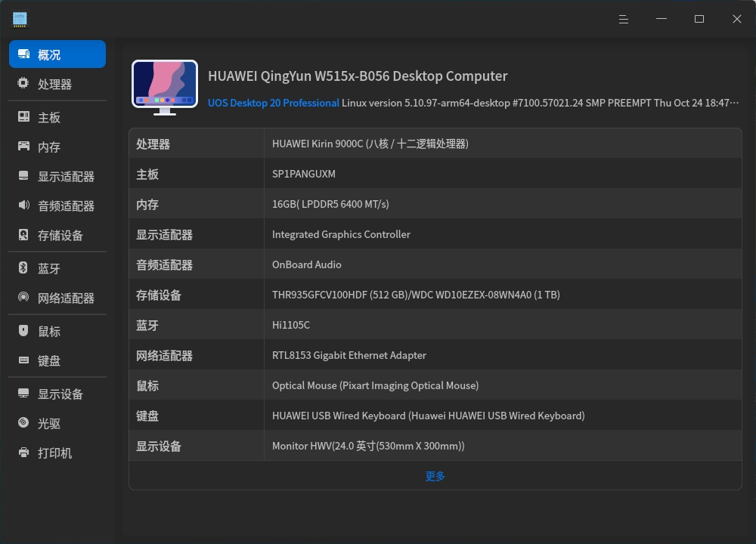Screen dimensions: 756x544
Task: Select the THR935GFCV100HDF storage value
Action: tap(416, 295)
